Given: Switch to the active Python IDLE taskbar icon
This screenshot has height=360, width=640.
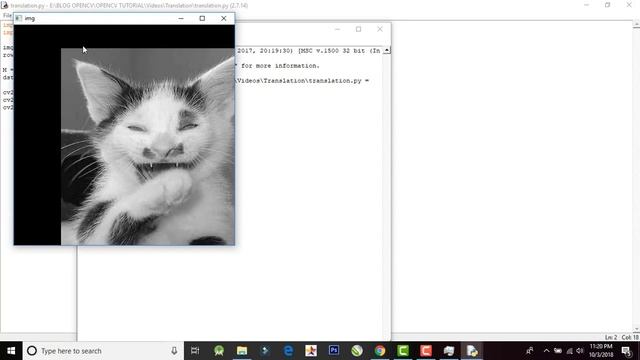Looking at the screenshot, I should coord(472,351).
